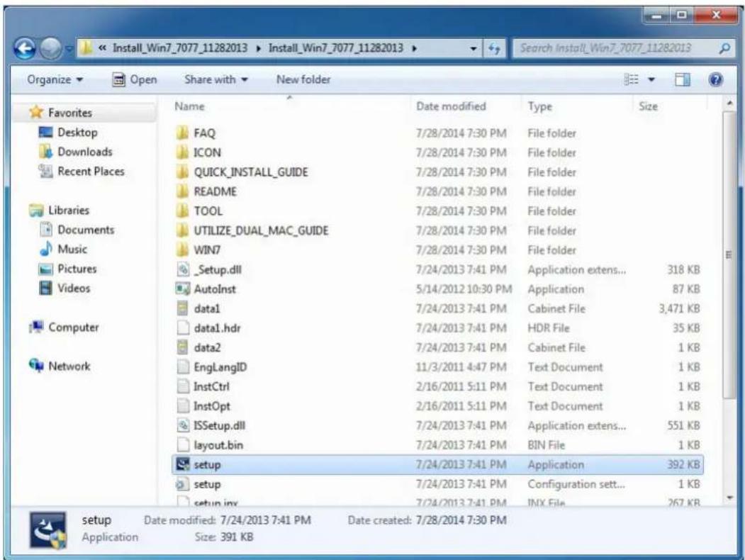Click the FAQ folder icon
Viewport: 745px width, 560px height.
tap(182, 133)
